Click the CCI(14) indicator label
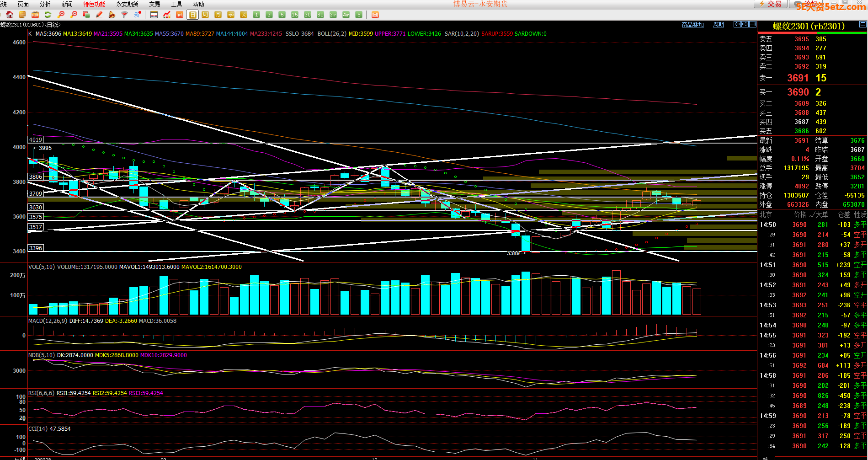 [37, 429]
